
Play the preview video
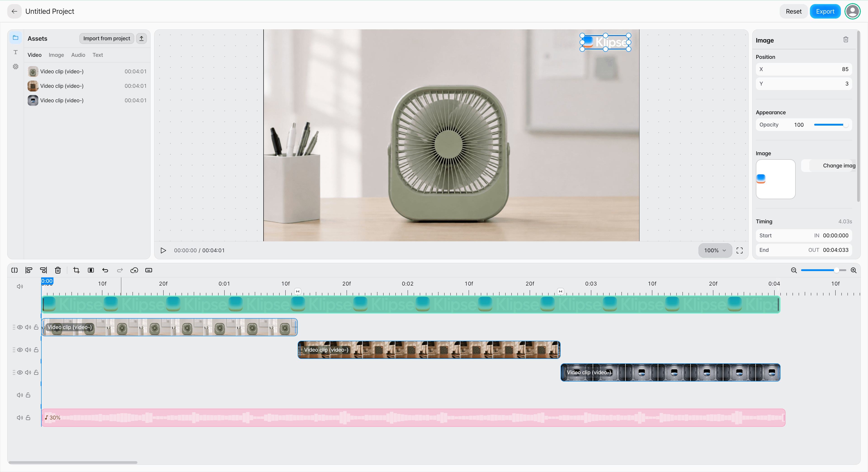(163, 250)
